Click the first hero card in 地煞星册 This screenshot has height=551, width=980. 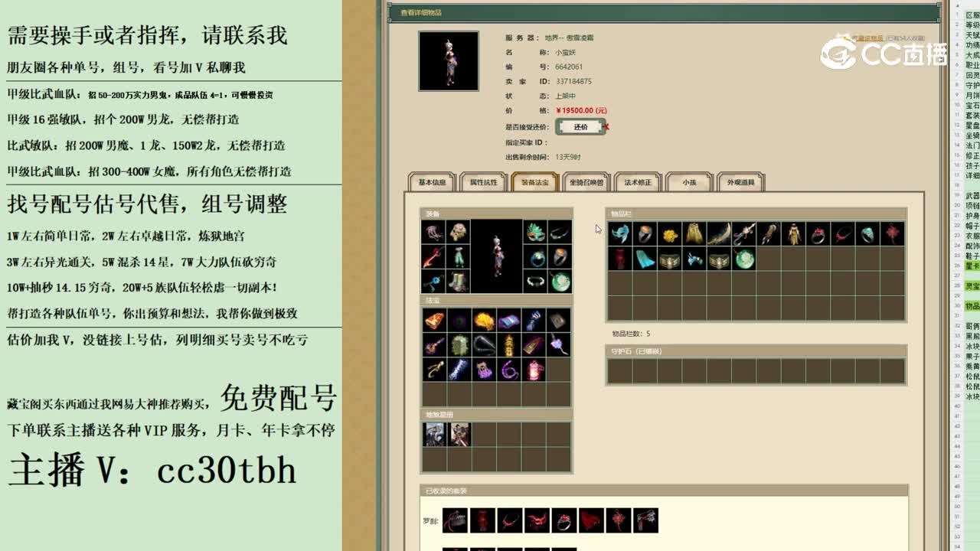point(434,434)
